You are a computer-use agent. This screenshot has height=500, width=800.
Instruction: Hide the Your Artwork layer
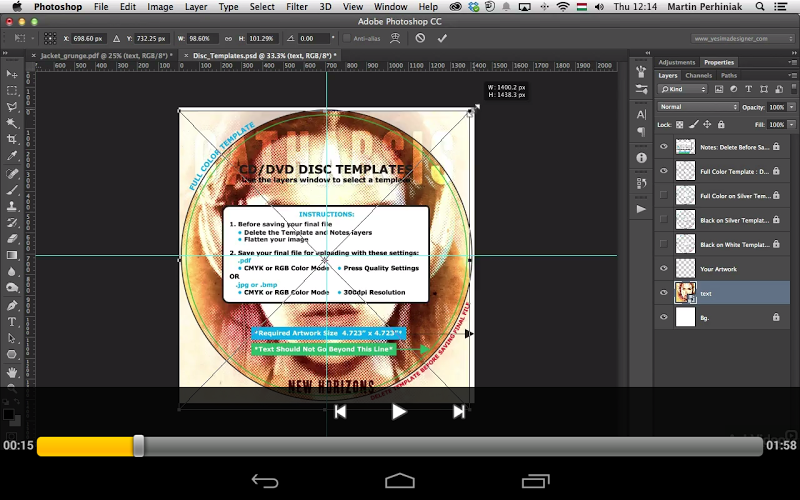(663, 268)
